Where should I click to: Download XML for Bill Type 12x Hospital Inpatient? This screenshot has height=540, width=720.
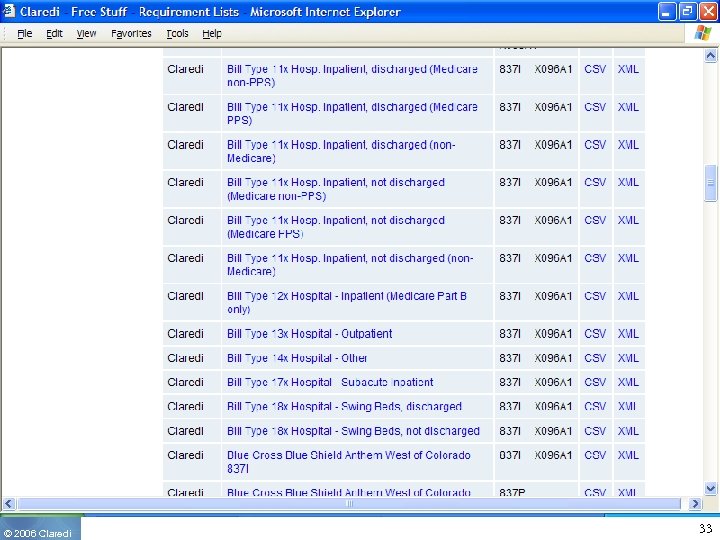628,296
